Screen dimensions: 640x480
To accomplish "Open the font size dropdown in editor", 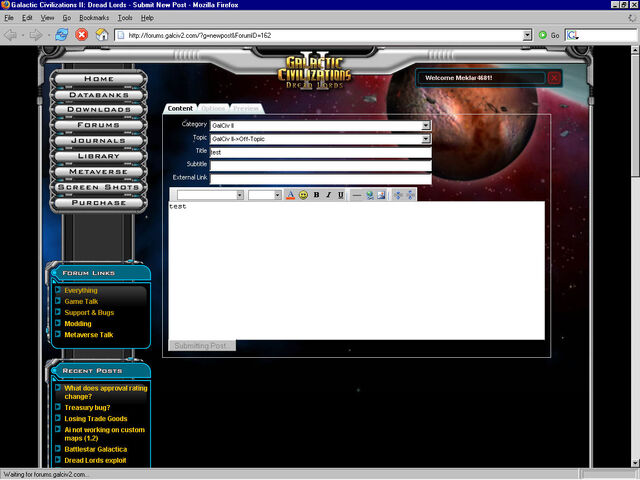I will [x=278, y=195].
